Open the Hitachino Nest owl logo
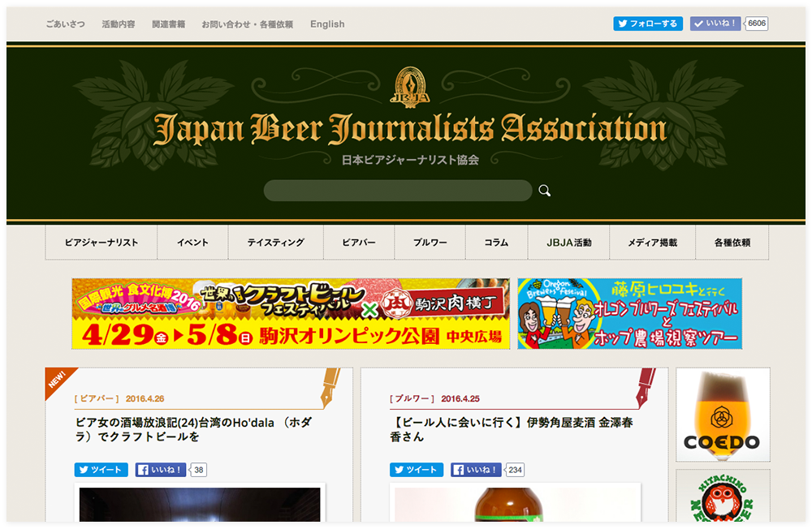Screen dimensions: 812x529 pyautogui.click(x=723, y=496)
